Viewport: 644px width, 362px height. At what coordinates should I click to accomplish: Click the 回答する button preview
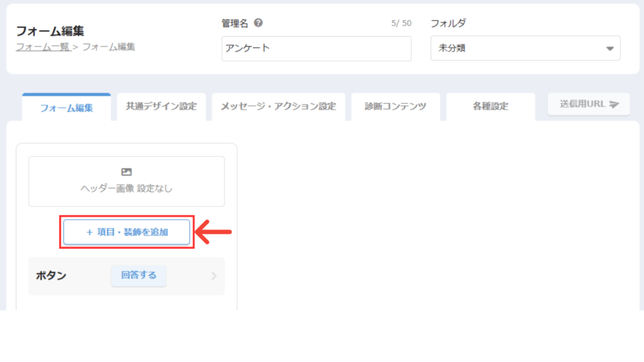pos(138,275)
